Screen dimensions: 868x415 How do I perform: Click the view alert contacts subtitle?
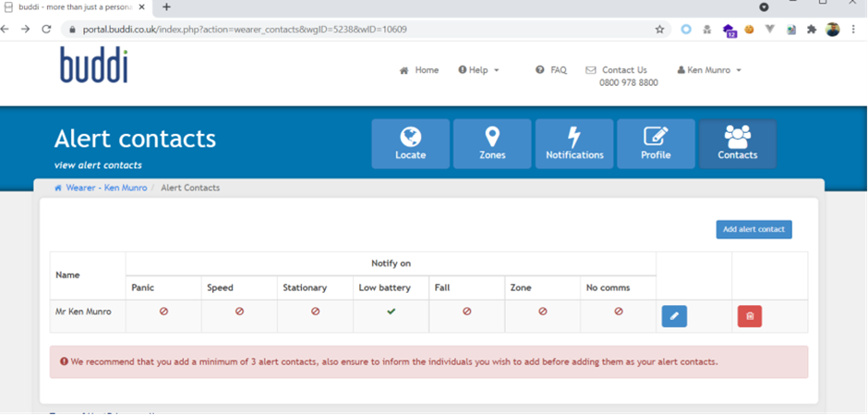(98, 165)
